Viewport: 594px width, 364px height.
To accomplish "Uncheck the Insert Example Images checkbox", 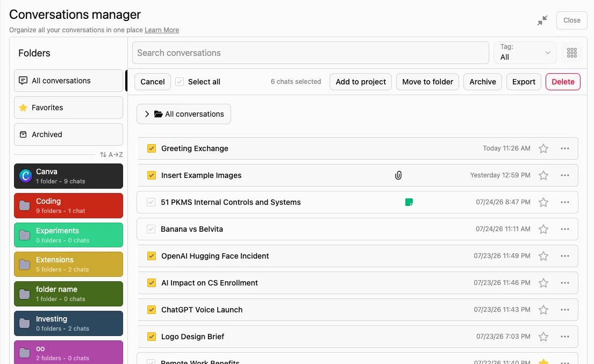I will (152, 175).
